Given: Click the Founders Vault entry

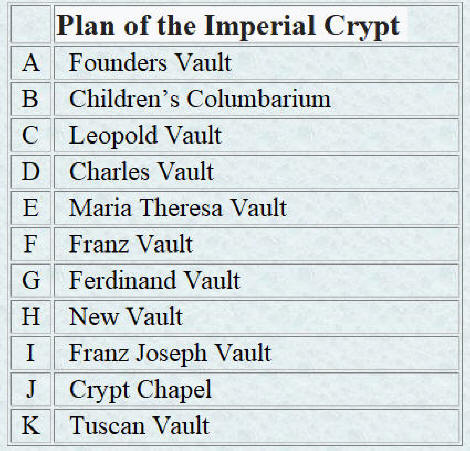Looking at the screenshot, I should tap(150, 63).
